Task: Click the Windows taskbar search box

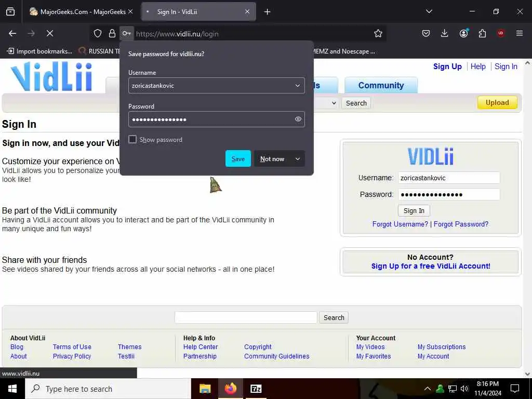Action: click(108, 389)
